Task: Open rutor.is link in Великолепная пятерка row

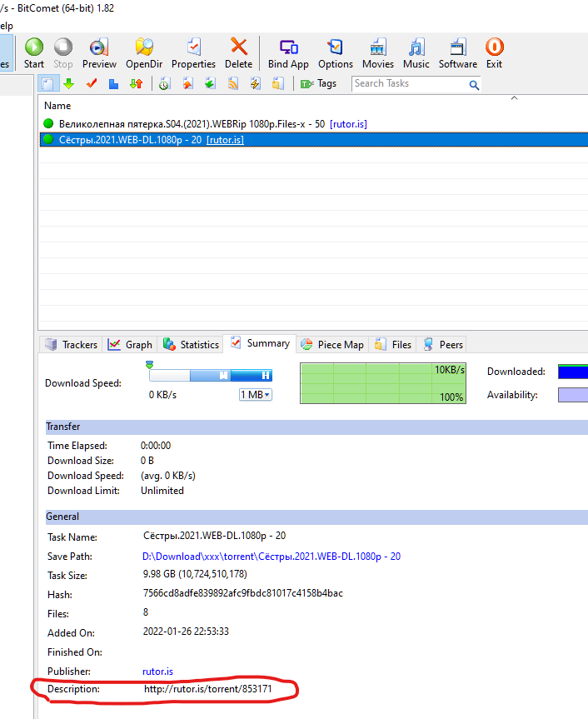Action: (348, 124)
